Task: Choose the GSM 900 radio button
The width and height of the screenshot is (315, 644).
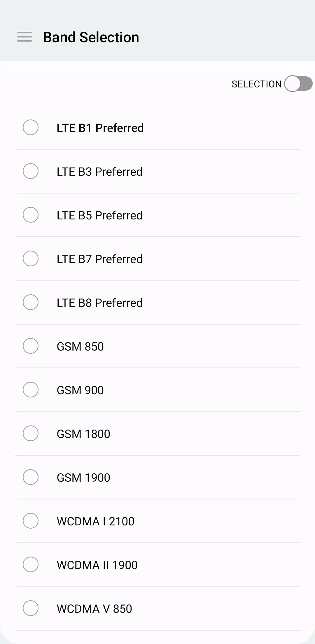Action: pos(31,390)
